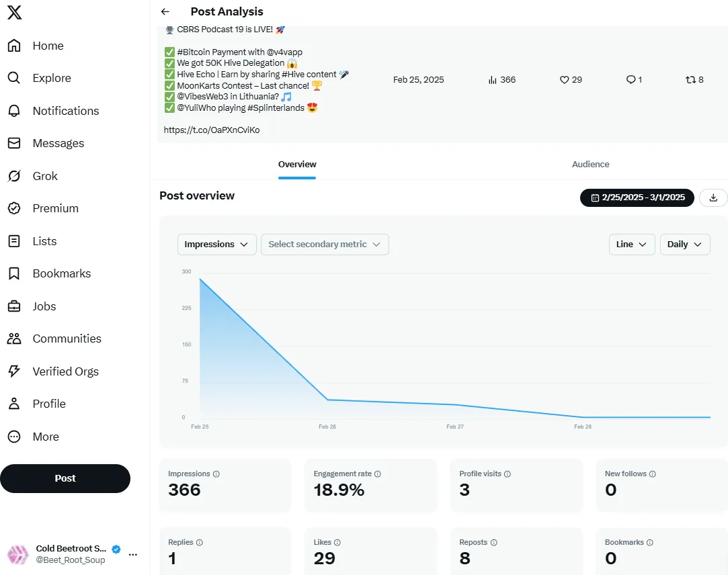The width and height of the screenshot is (728, 575).
Task: Open the Daily interval dropdown
Action: tap(685, 245)
